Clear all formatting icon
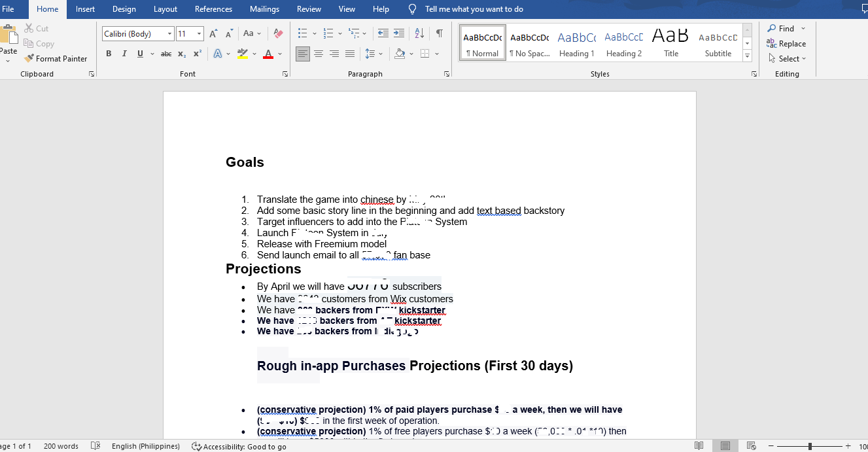This screenshot has height=452, width=868. (x=278, y=33)
